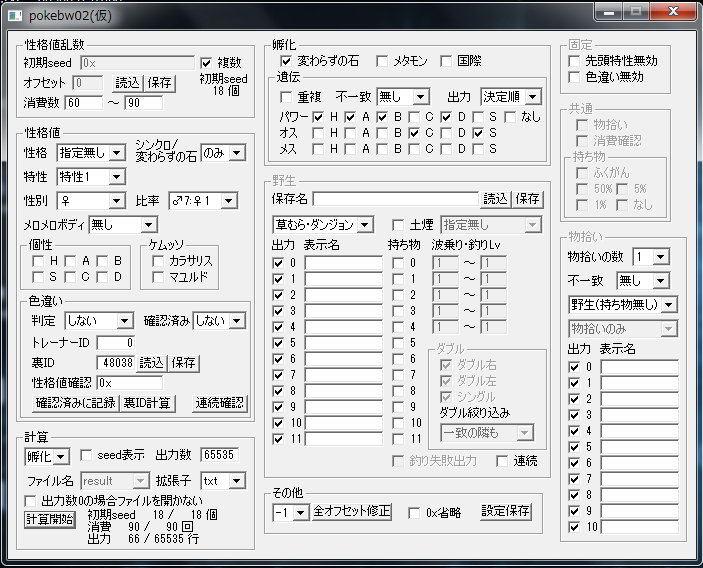Click 読込 button next to 保存名 field
The image size is (703, 568).
[x=495, y=199]
